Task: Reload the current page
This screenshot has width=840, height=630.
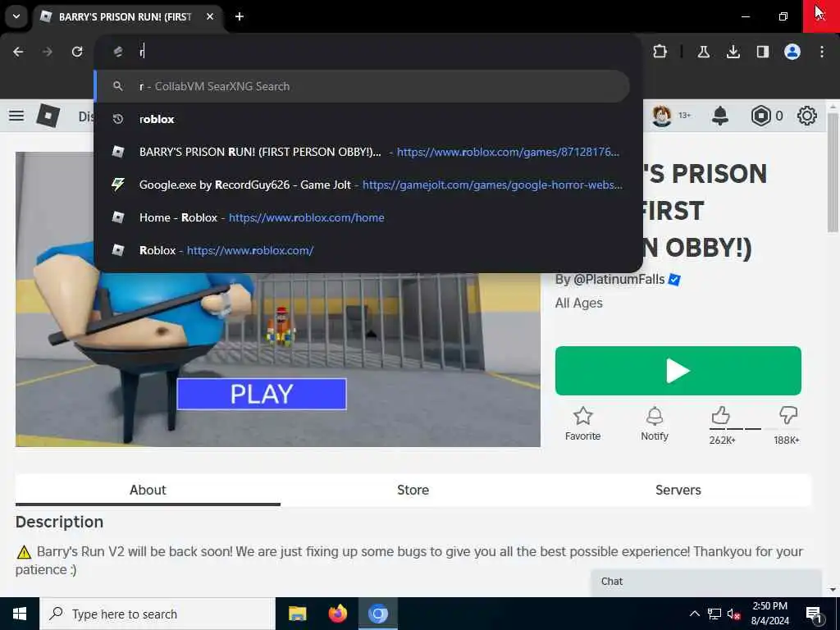Action: click(77, 52)
